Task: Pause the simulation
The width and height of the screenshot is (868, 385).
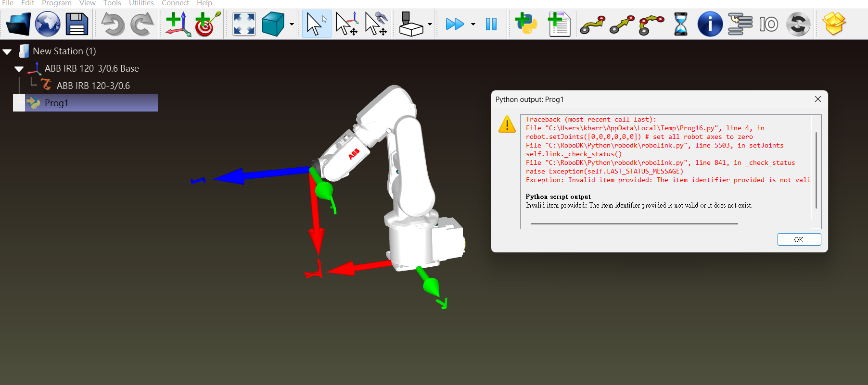Action: click(x=491, y=24)
